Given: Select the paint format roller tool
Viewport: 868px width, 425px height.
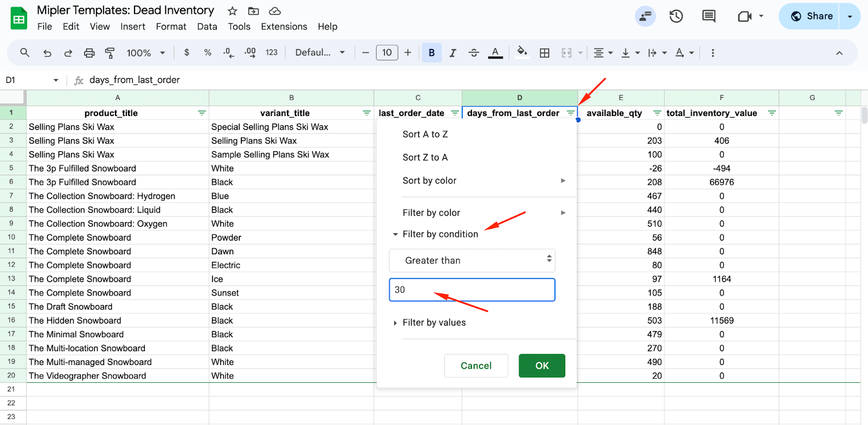Looking at the screenshot, I should pyautogui.click(x=110, y=53).
